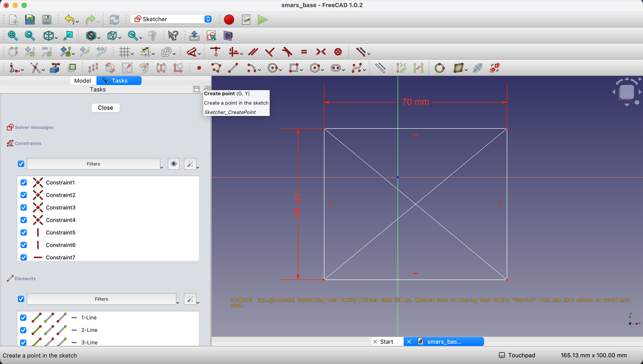Screen dimensions: 643x364
Task: Select the smars_bas... document tab
Action: 444,342
